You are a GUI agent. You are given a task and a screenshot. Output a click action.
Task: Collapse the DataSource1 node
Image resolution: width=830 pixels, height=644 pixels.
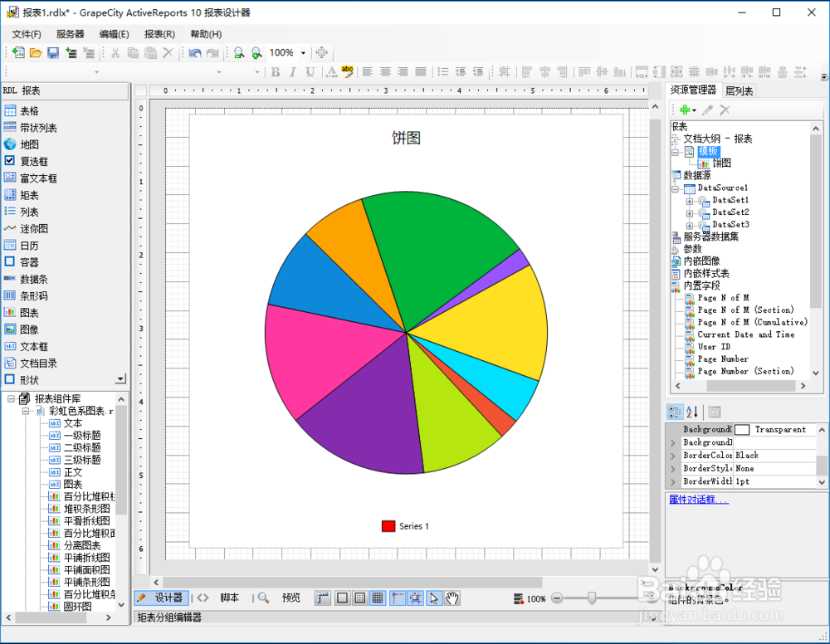coord(676,188)
